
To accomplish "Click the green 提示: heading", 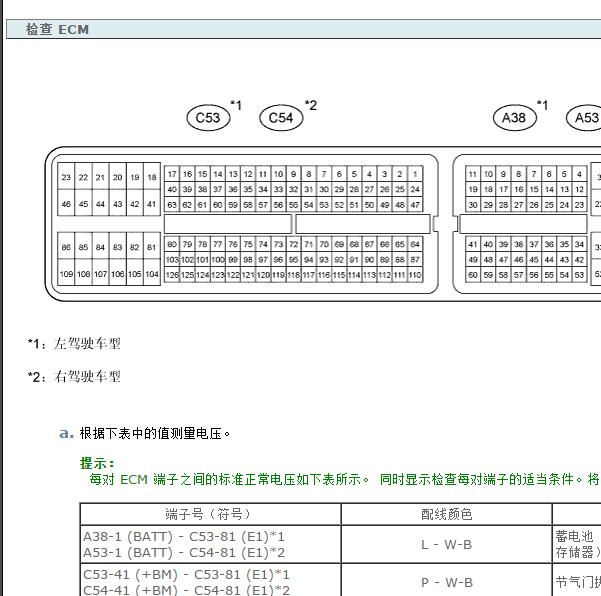I will click(x=97, y=463).
